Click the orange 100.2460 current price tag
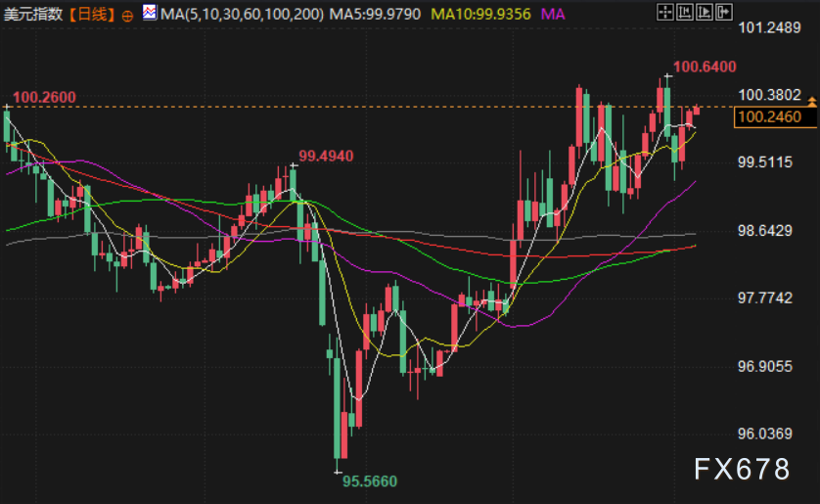The height and width of the screenshot is (504, 820). (768, 117)
